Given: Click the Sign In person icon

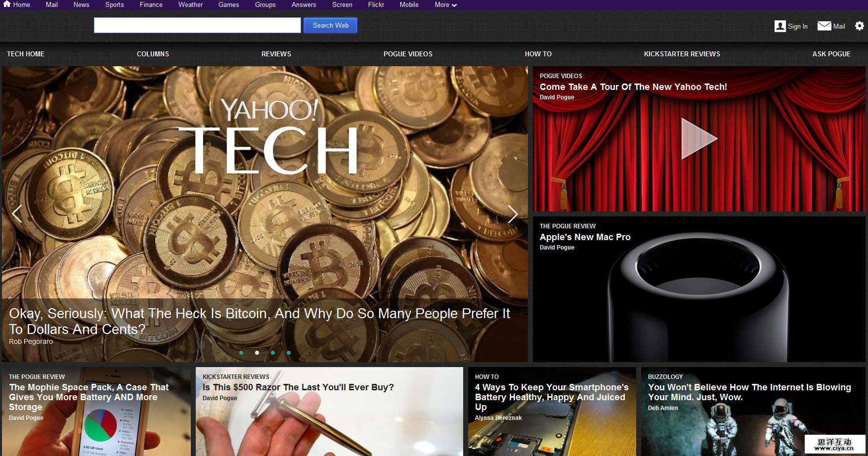Looking at the screenshot, I should point(780,26).
